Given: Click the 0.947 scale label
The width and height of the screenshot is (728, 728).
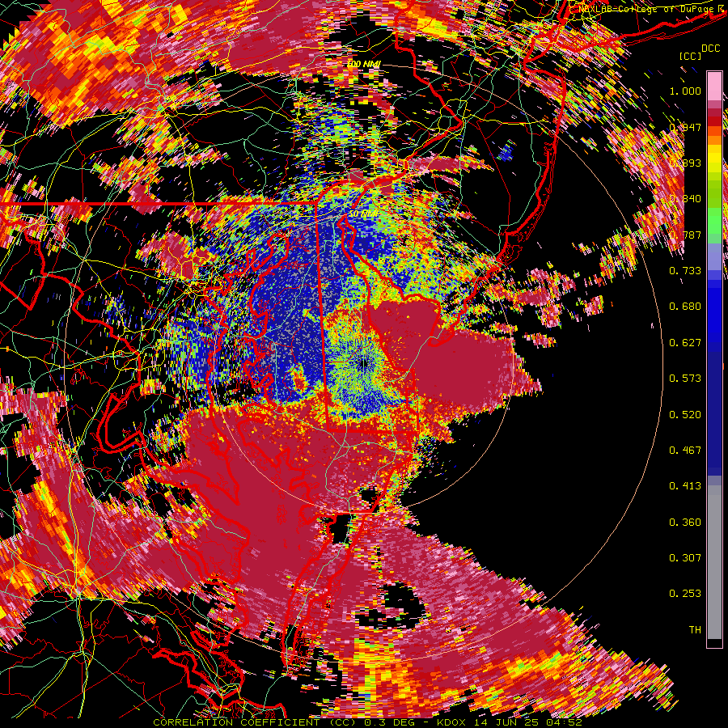Looking at the screenshot, I should [685, 127].
